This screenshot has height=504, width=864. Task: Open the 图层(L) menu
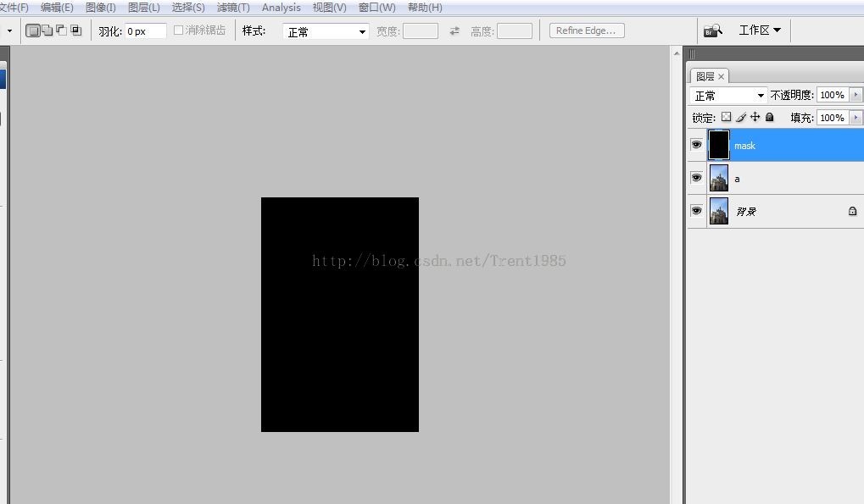pos(144,8)
